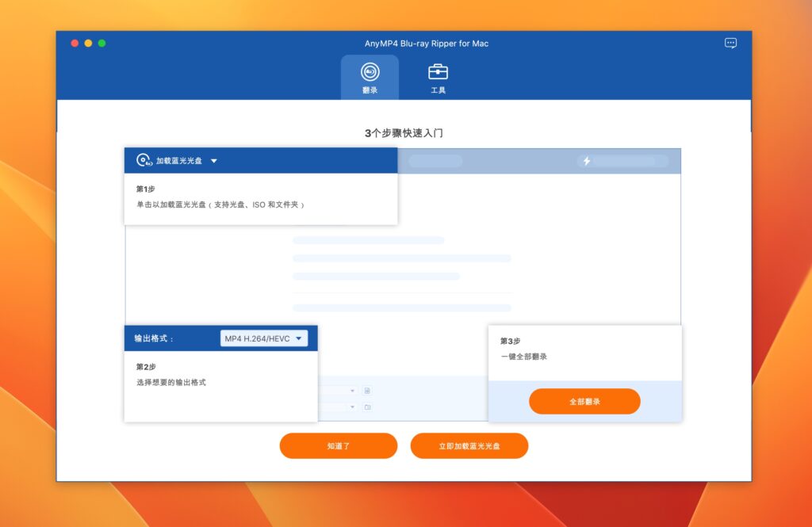The height and width of the screenshot is (527, 812).
Task: Click the 立即加载蓝光光盘 button
Action: coord(469,445)
